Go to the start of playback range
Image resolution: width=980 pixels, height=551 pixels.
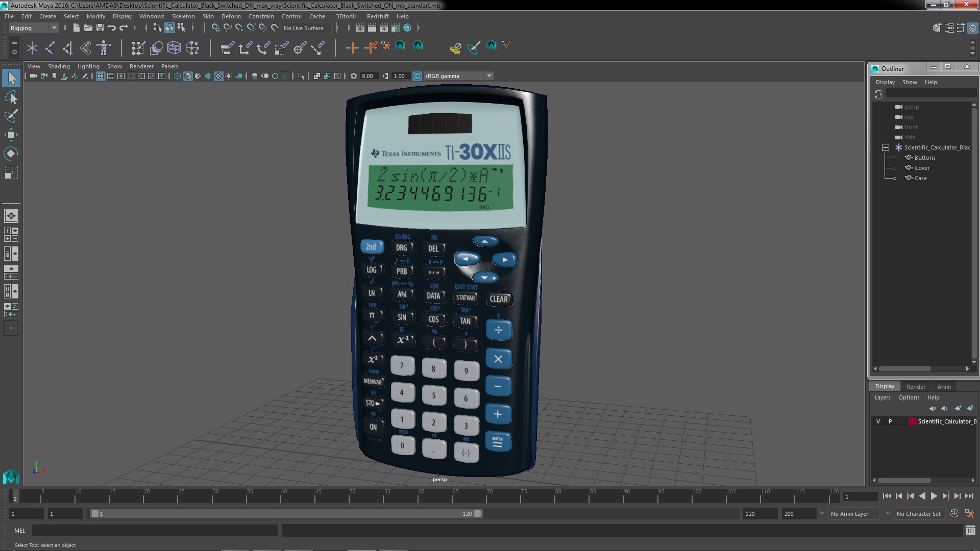pos(887,496)
